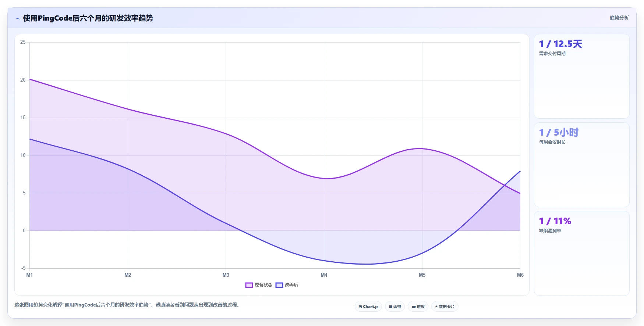
Task: Click the 表格 tag pill
Action: [x=395, y=307]
